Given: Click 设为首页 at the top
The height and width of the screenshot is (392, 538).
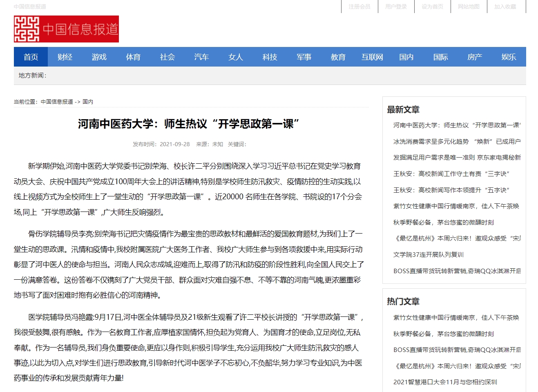Looking at the screenshot, I should tap(432, 7).
